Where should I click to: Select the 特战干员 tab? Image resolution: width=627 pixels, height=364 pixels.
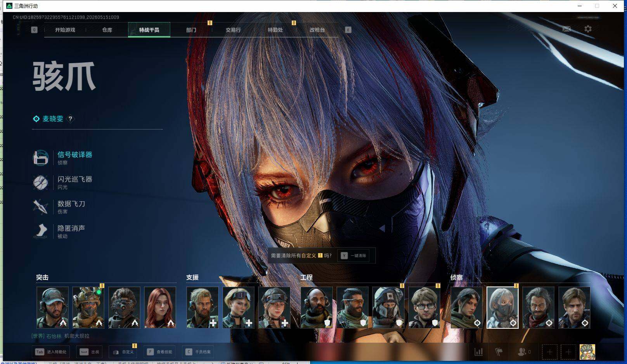click(149, 30)
